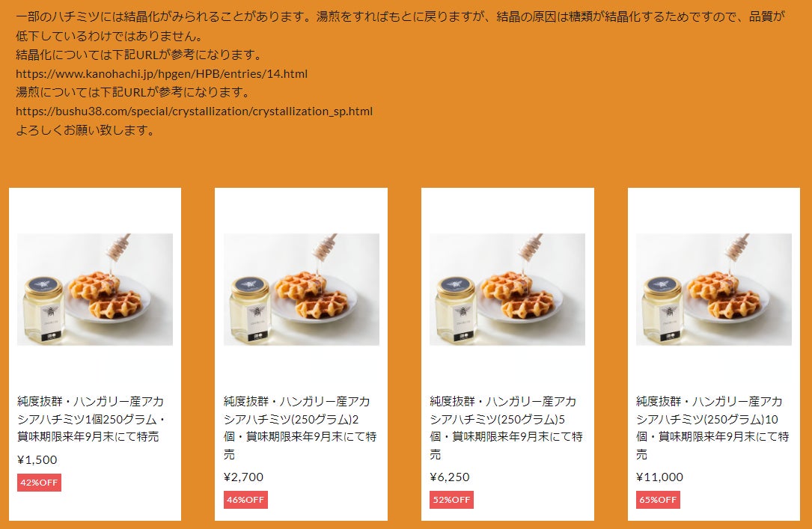
Task: Click the ¥1,500 price
Action: pyautogui.click(x=37, y=459)
